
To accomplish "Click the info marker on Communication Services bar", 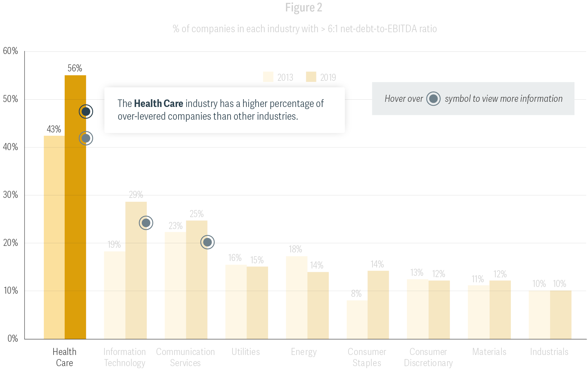I will tap(207, 242).
